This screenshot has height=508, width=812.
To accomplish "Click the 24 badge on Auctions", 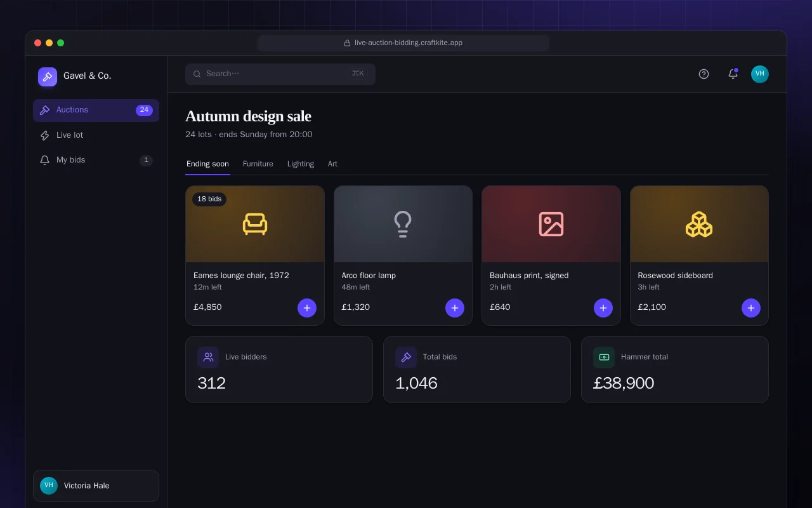I will pyautogui.click(x=144, y=110).
